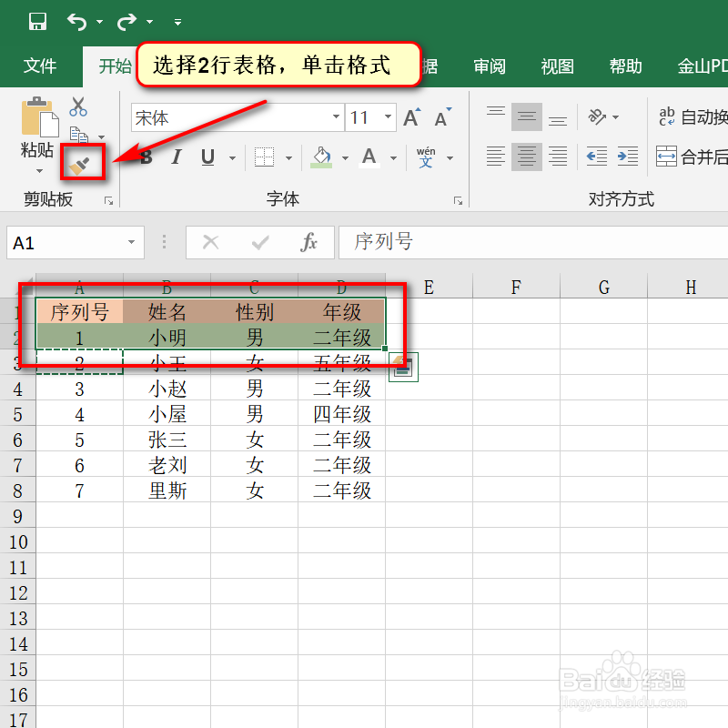Toggle underline formatting
Image resolution: width=728 pixels, height=728 pixels.
(x=206, y=157)
